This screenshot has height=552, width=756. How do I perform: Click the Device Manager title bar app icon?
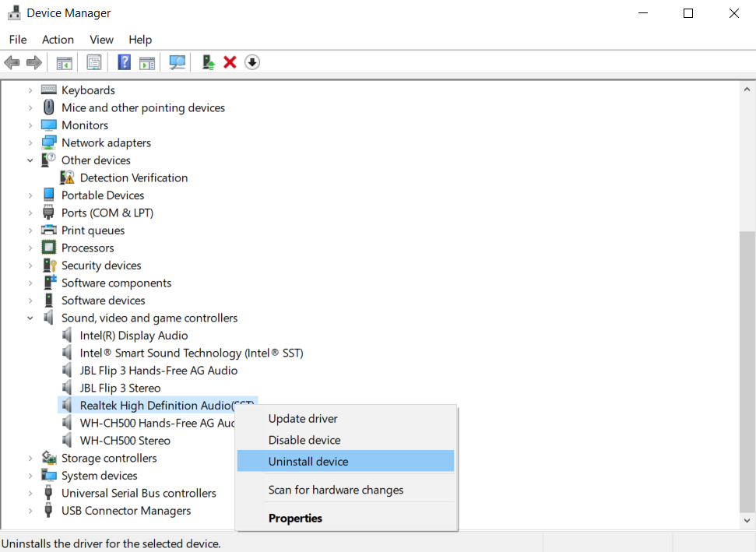coord(15,13)
